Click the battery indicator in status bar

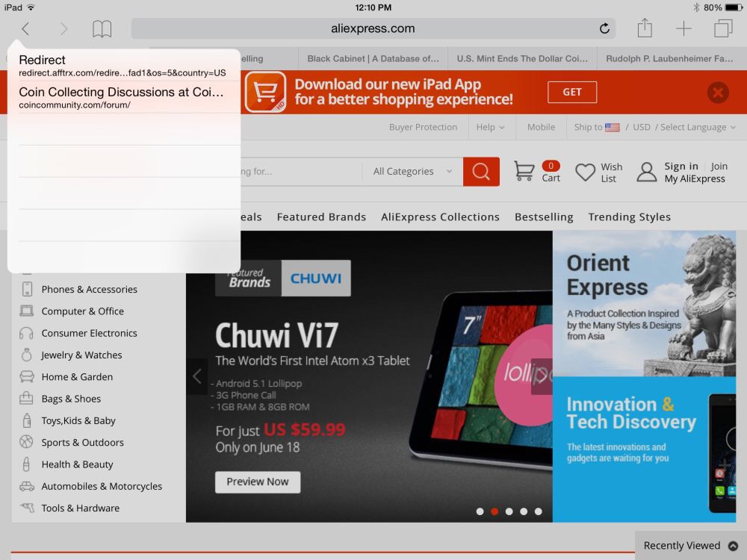[x=734, y=7]
